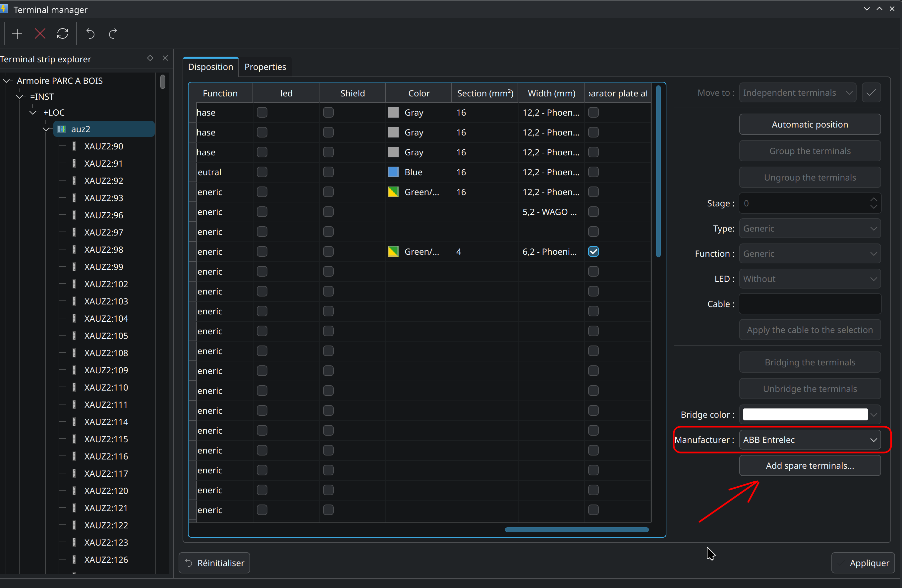Click the Terminal manager window icon
902x588 pixels.
click(4, 9)
